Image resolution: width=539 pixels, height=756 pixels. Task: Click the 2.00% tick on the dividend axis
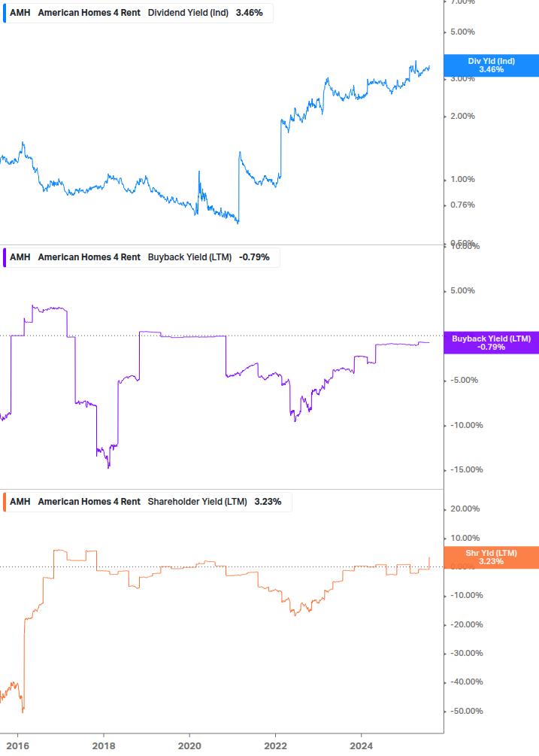[x=462, y=116]
